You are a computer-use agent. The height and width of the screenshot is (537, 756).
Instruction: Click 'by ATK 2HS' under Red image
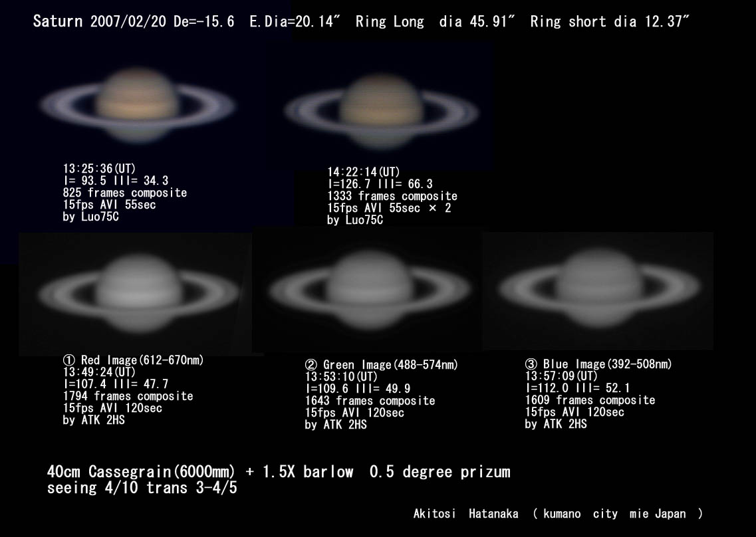[94, 420]
